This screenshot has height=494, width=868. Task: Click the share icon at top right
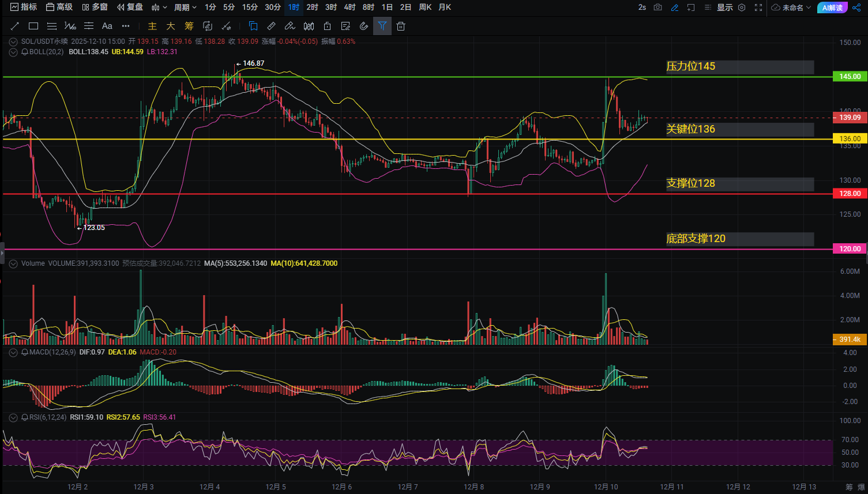(x=856, y=7)
